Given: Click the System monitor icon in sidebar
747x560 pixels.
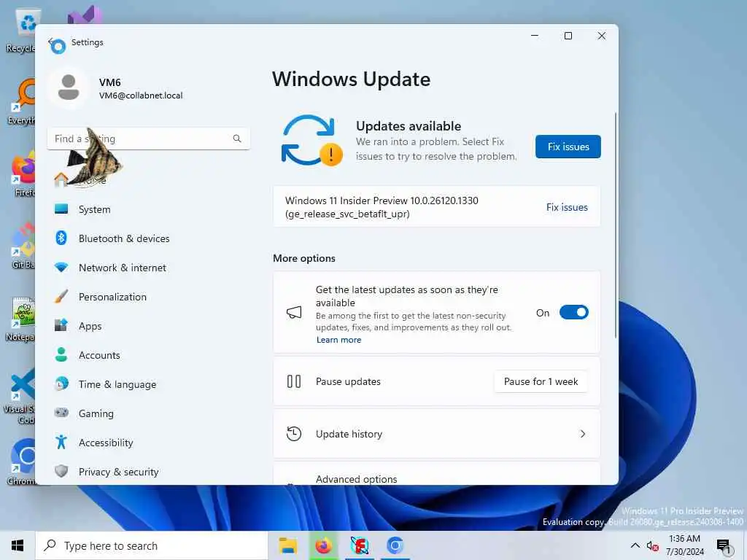Looking at the screenshot, I should (61, 209).
